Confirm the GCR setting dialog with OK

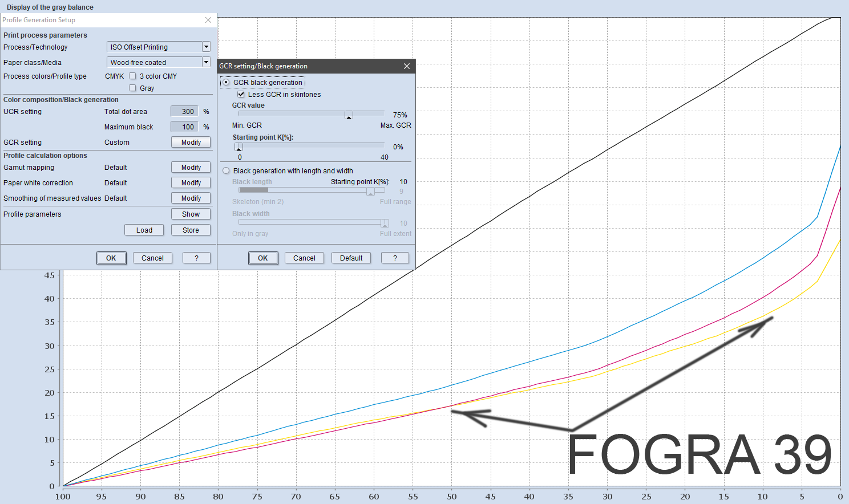pos(263,258)
